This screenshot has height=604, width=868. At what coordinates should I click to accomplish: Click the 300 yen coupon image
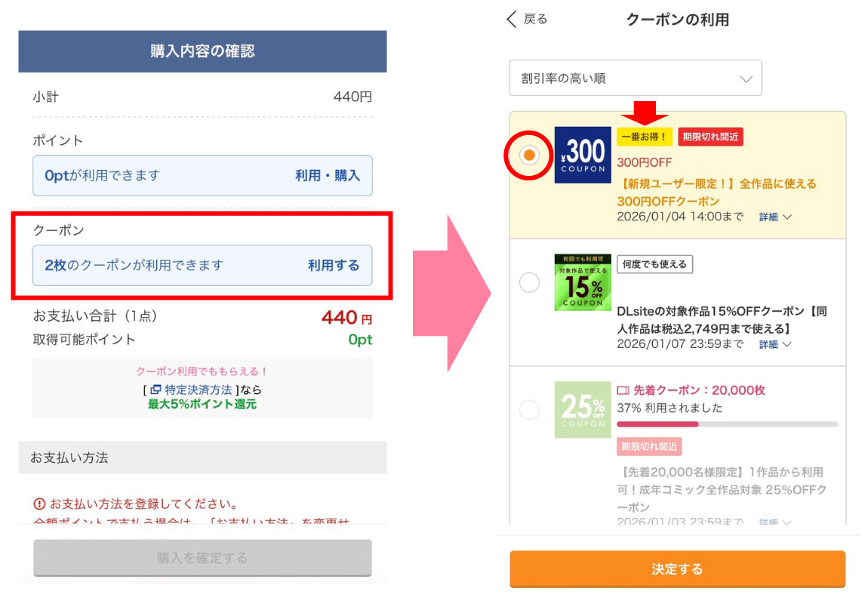pos(582,155)
